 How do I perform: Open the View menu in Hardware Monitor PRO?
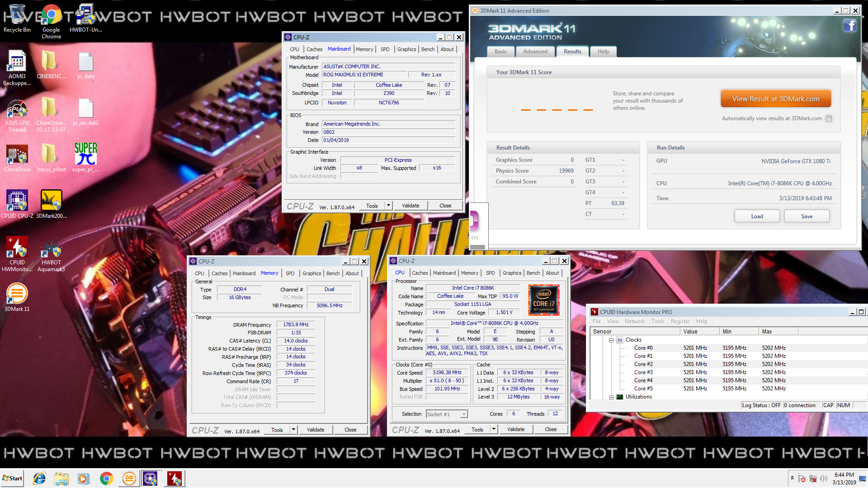(613, 321)
